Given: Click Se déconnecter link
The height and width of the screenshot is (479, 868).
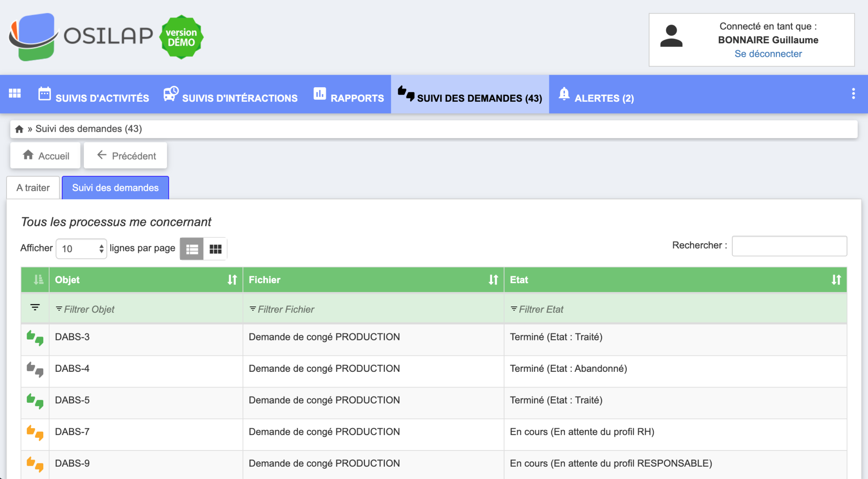Looking at the screenshot, I should click(768, 54).
